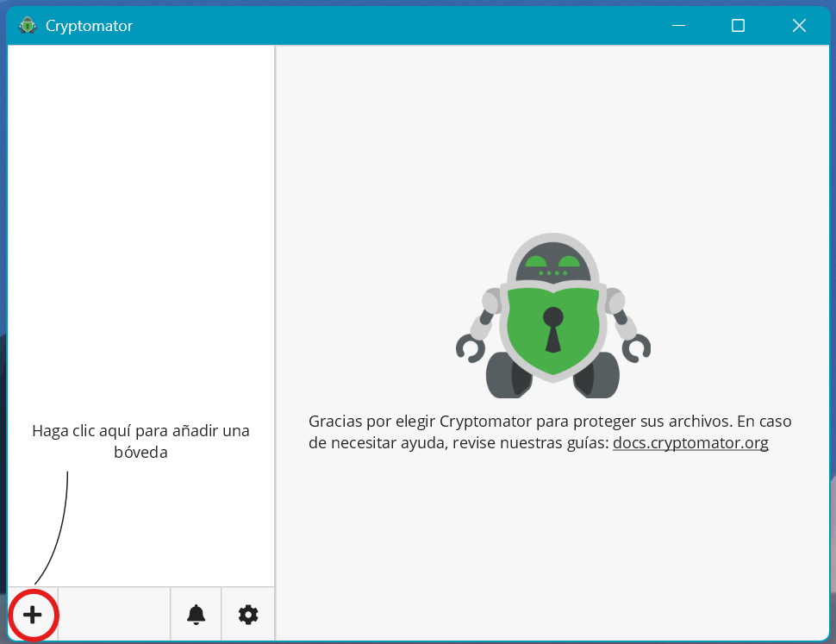Open the docs.cryptomator.org link

690,443
